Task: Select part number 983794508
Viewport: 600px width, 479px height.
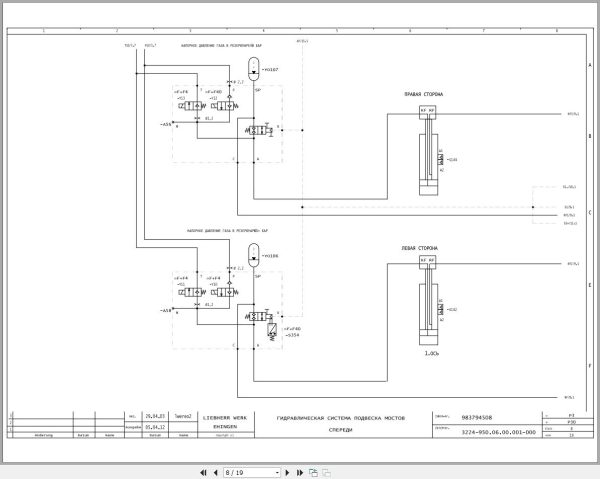Action: [477, 417]
